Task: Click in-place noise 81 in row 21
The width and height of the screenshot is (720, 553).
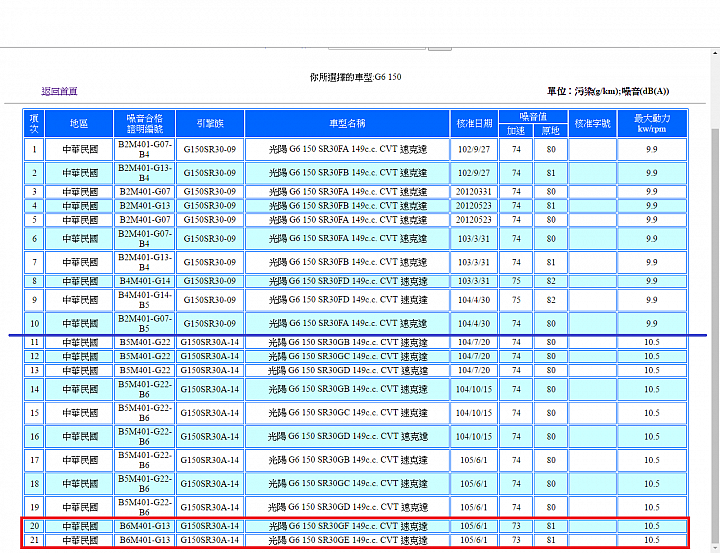Action: tap(551, 540)
